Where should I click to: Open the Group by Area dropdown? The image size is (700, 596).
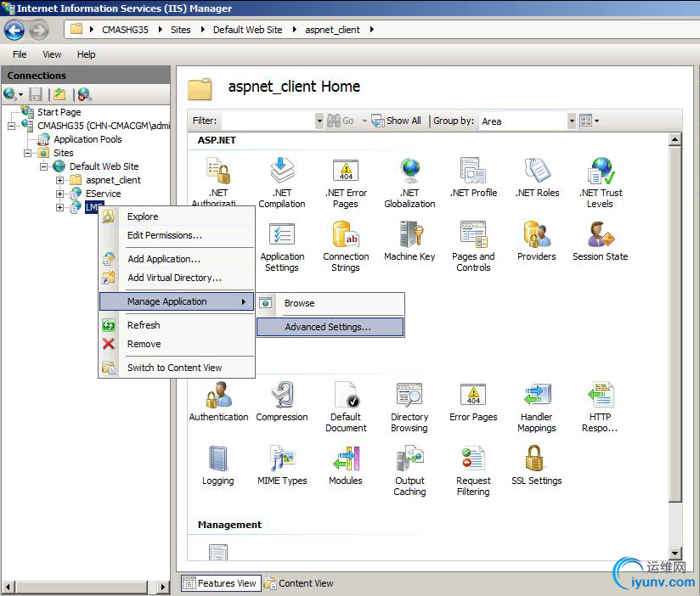click(572, 121)
